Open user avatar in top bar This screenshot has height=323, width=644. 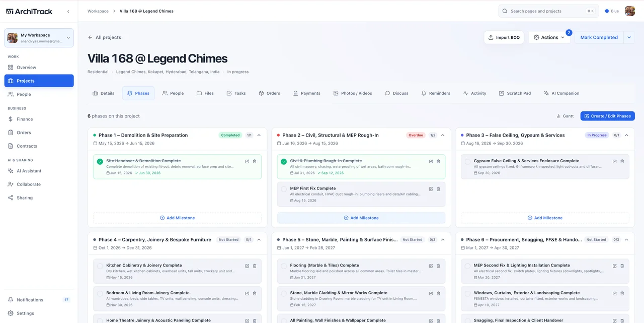click(x=629, y=11)
